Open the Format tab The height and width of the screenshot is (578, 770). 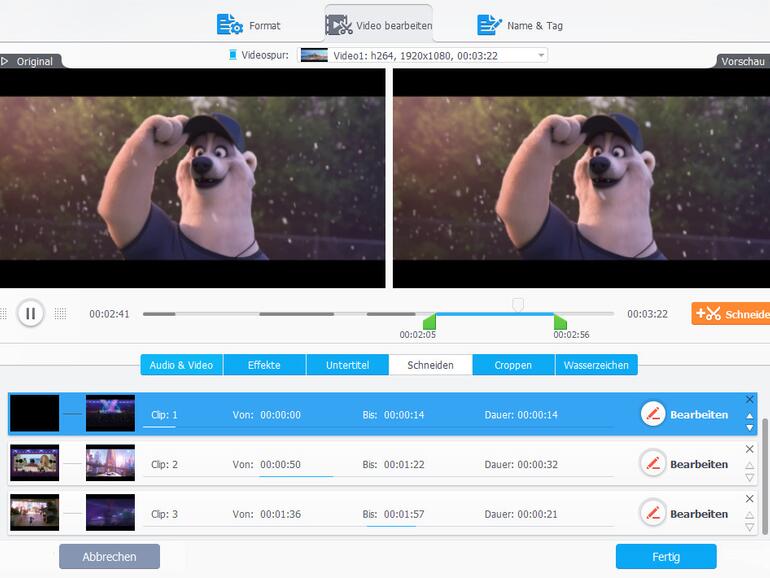pyautogui.click(x=249, y=25)
